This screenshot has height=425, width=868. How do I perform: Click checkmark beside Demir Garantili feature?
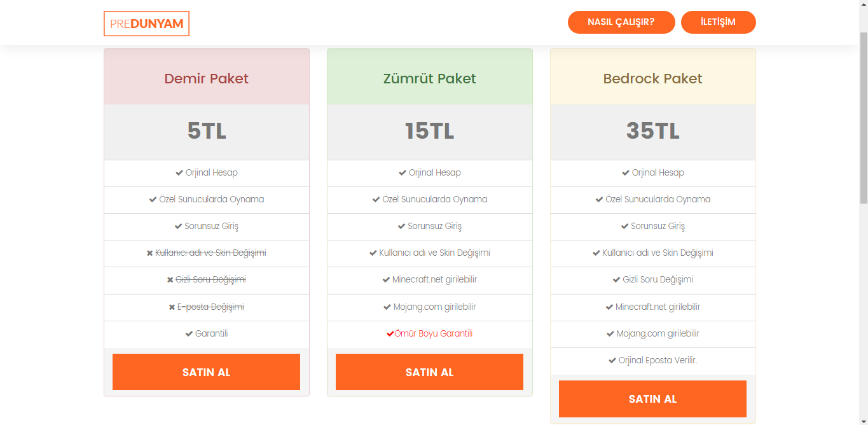point(189,334)
